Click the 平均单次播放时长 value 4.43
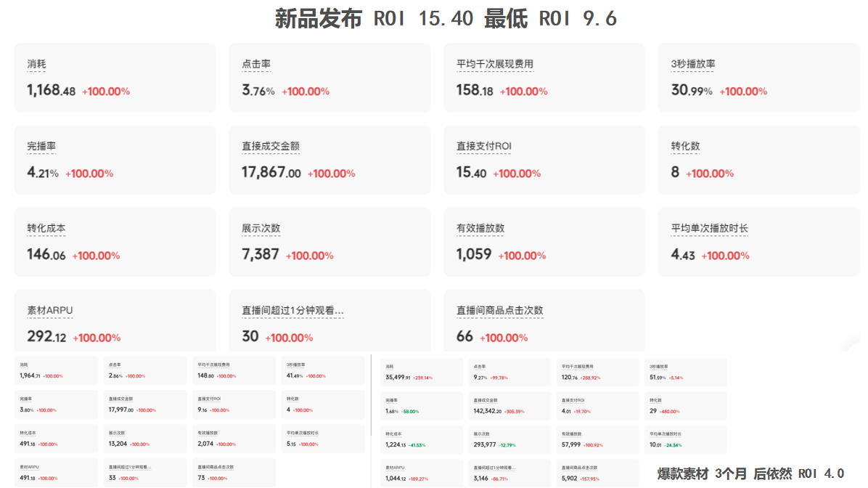The width and height of the screenshot is (868, 488). (682, 254)
